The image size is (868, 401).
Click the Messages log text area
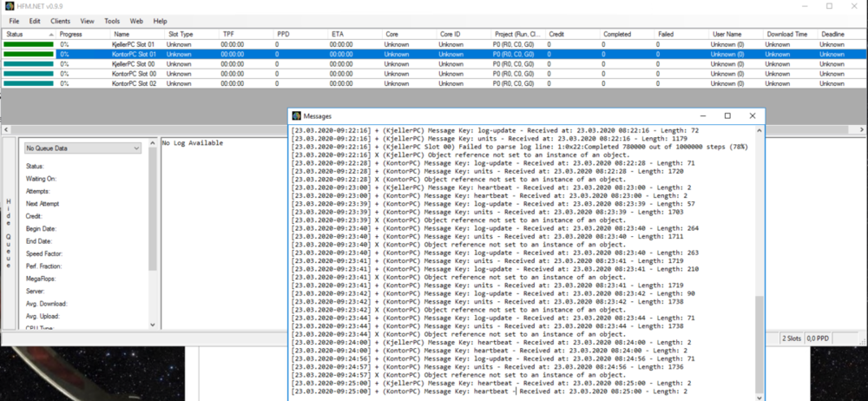click(521, 260)
